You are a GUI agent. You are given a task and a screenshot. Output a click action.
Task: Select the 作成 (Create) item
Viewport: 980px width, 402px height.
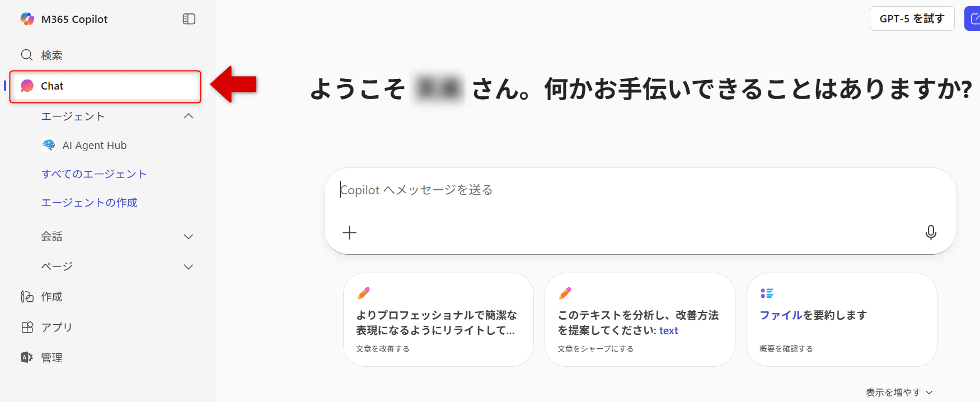(51, 297)
